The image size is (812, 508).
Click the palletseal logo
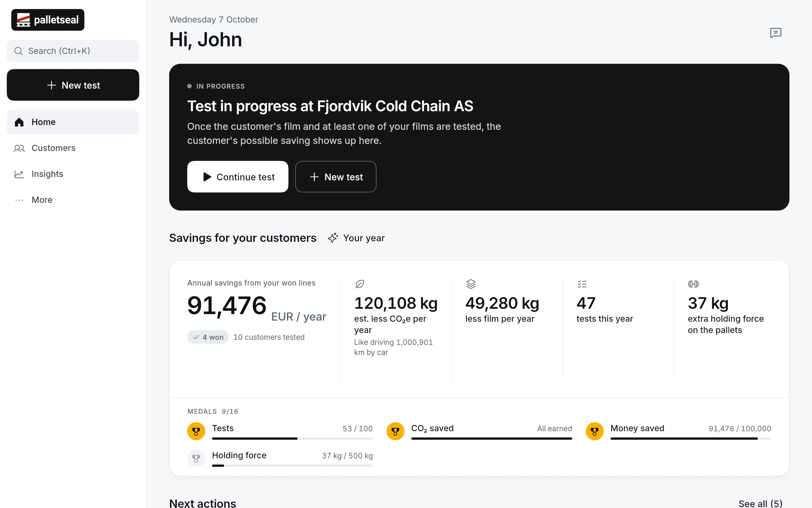(48, 20)
